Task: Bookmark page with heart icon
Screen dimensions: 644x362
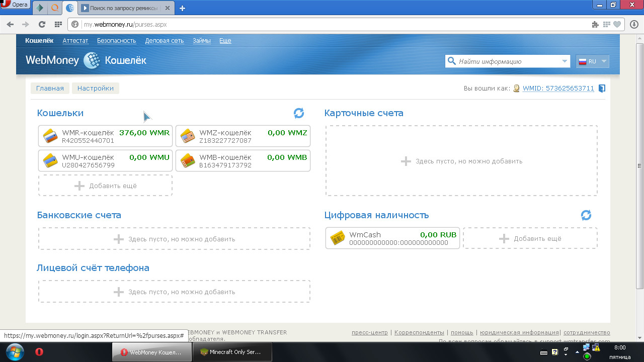Action: coord(617,24)
